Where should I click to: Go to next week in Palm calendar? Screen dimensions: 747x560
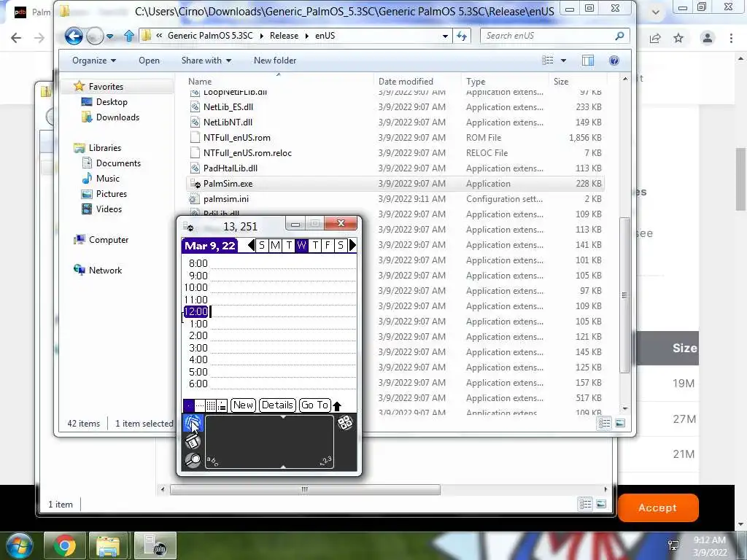[x=352, y=245]
